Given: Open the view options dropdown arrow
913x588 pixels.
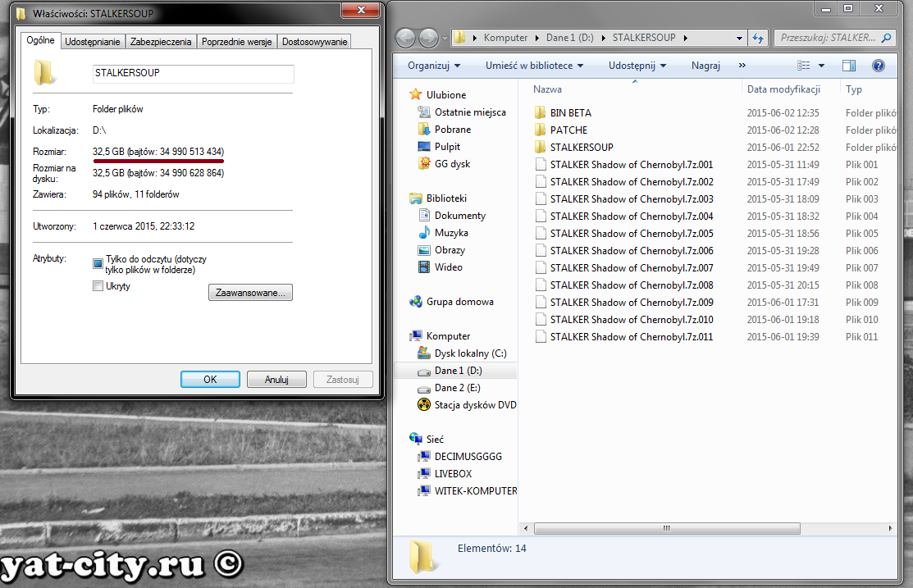Looking at the screenshot, I should tap(822, 66).
